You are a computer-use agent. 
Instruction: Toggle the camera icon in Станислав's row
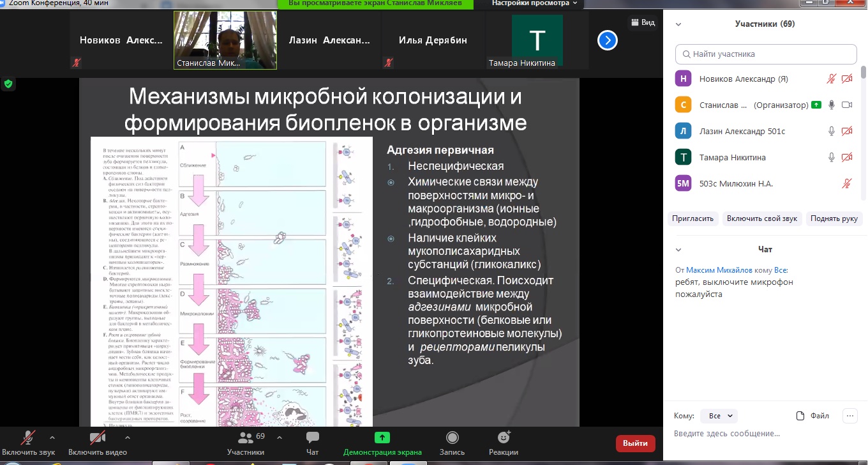coord(847,105)
